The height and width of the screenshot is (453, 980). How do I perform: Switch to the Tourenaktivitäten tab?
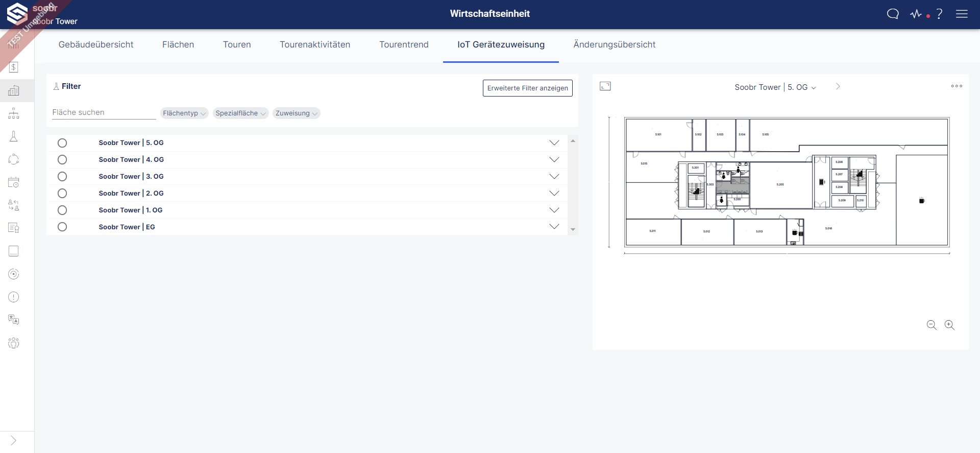[315, 45]
